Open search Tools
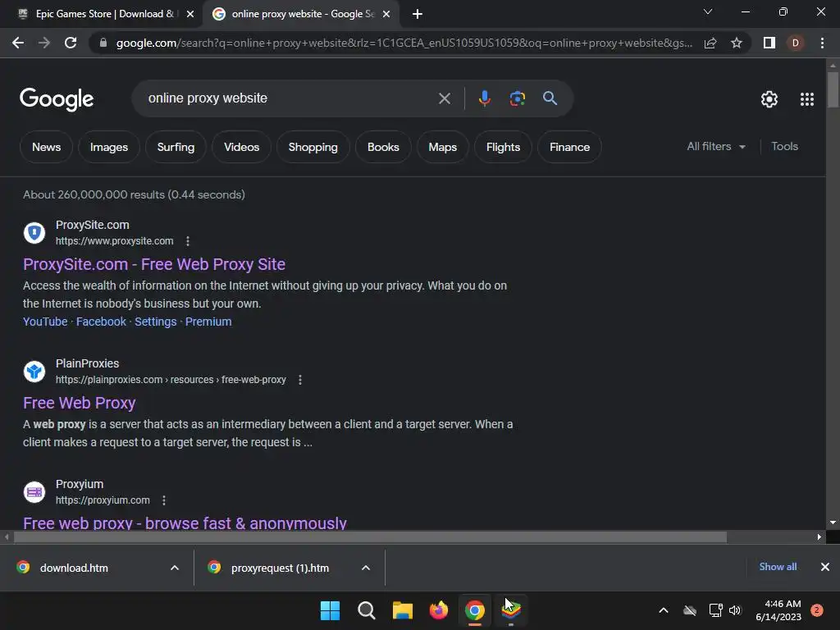Screen dimensions: 840x630 (x=784, y=146)
